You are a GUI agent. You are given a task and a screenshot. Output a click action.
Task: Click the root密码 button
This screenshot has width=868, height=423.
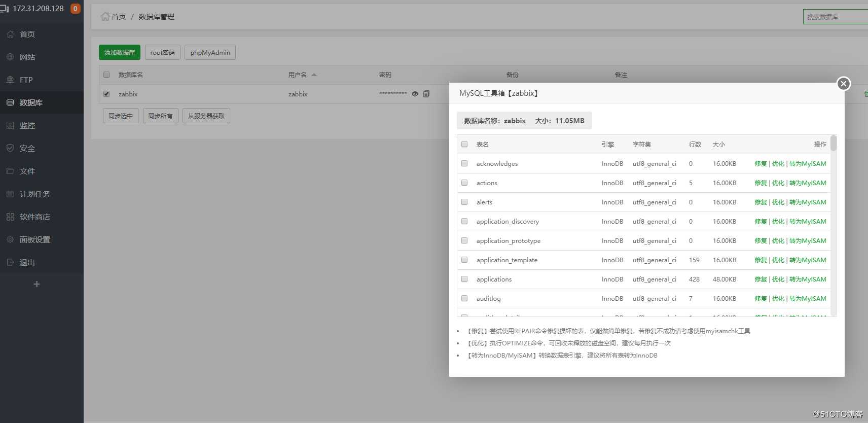tap(163, 52)
